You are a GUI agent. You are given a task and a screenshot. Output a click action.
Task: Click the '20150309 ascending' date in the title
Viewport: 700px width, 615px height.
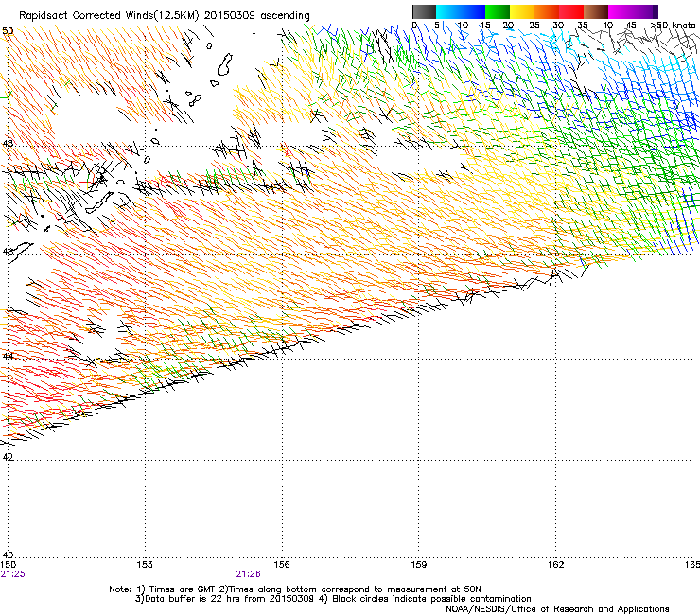tap(257, 15)
